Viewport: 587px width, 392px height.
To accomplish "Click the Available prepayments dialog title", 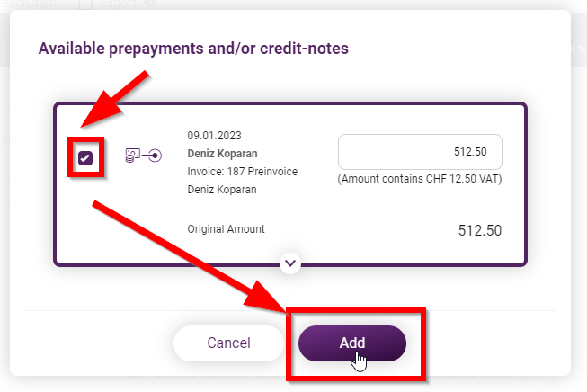I will coord(193,49).
